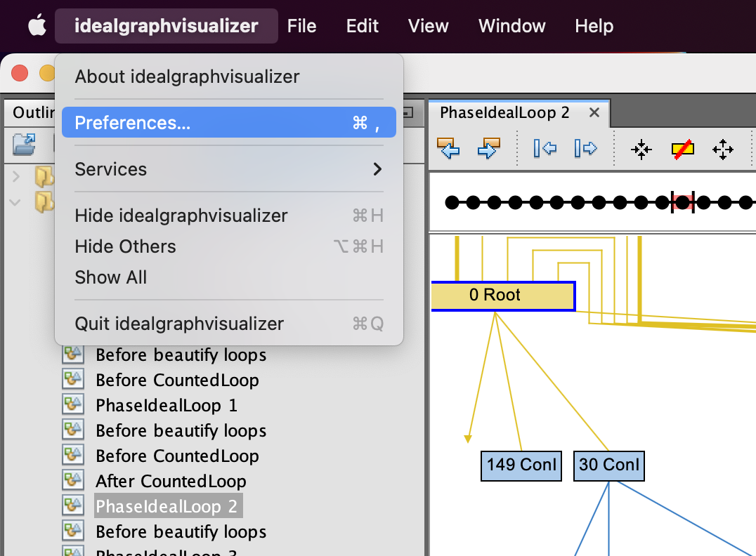Open the Services submenu

click(x=228, y=169)
